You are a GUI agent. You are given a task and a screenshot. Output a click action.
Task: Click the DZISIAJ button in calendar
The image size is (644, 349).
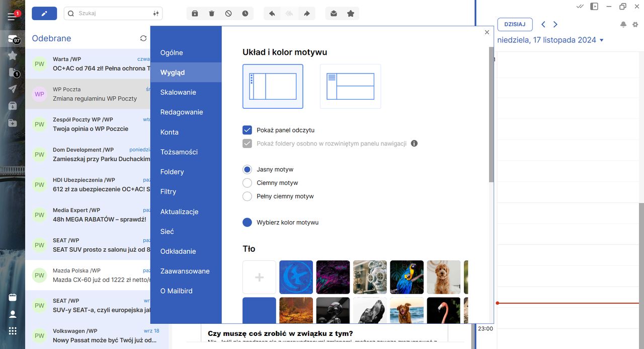515,25
